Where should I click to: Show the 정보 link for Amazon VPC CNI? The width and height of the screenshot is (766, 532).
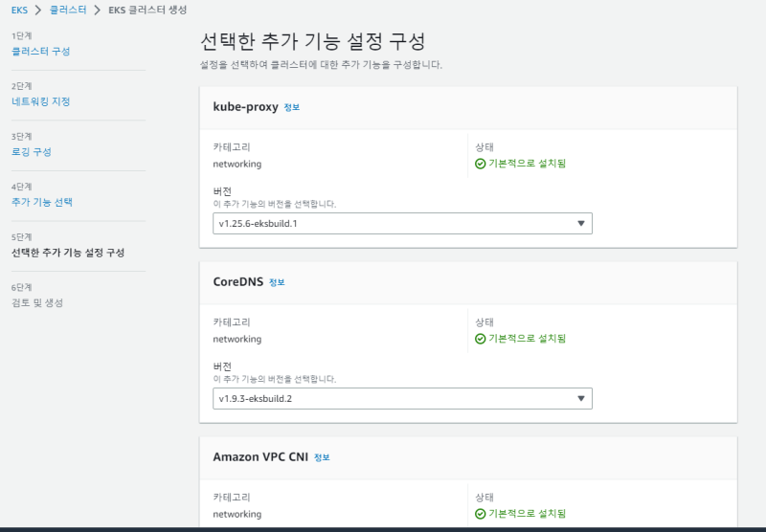click(322, 457)
